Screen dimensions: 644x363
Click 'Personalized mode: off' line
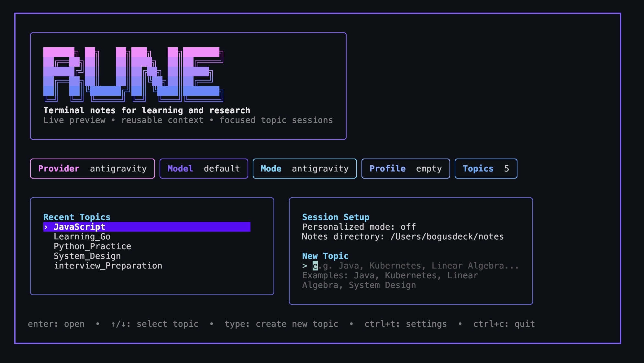359,227
